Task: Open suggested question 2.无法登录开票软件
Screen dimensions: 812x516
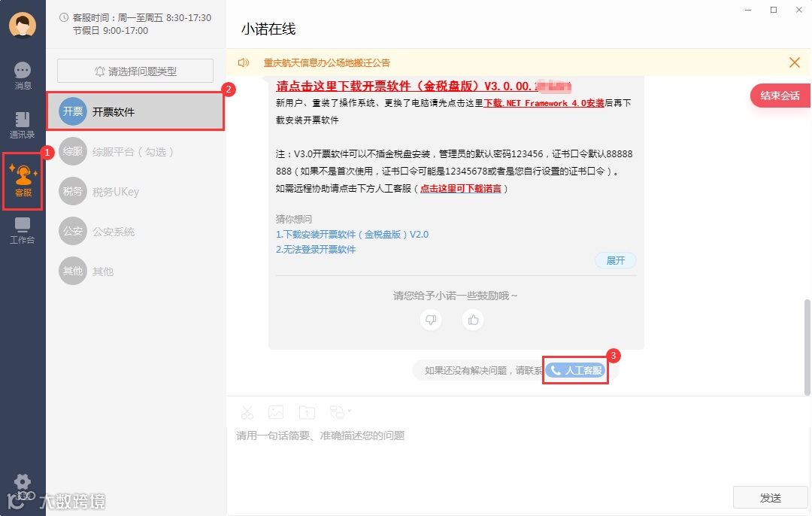Action: coord(315,249)
